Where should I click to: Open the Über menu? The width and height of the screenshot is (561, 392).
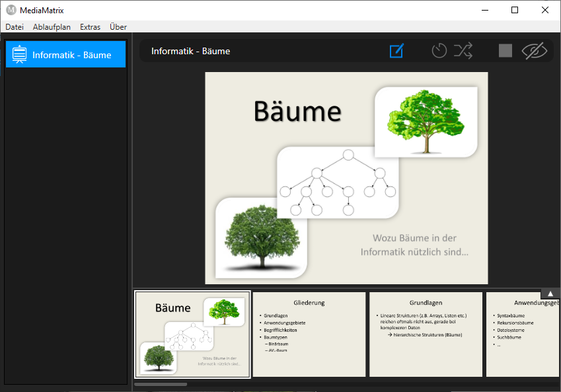pyautogui.click(x=118, y=27)
